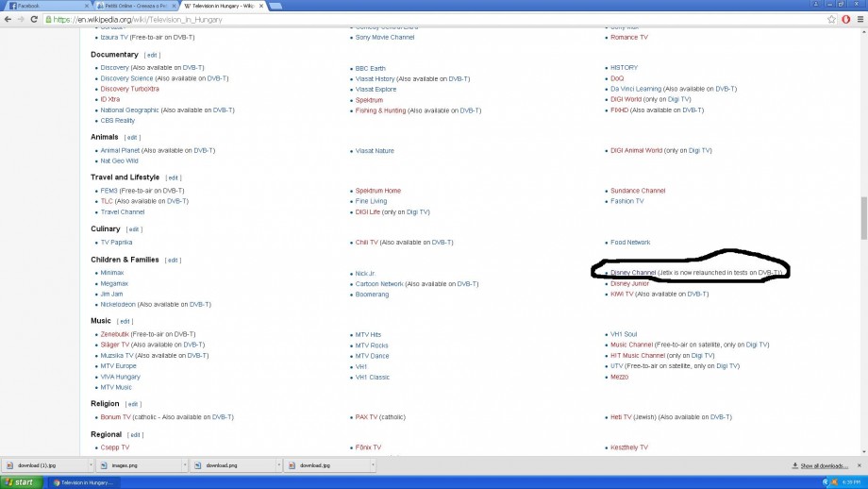Close the Facebook tab
Screen dimensions: 868x489
coord(87,6)
